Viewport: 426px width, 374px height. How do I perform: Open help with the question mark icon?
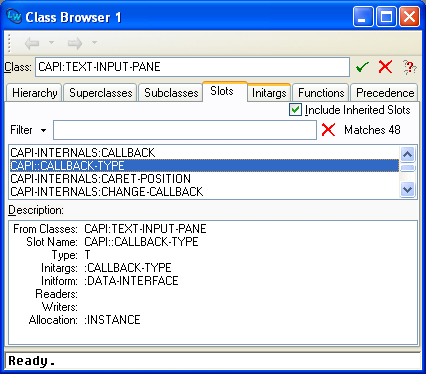tap(409, 67)
